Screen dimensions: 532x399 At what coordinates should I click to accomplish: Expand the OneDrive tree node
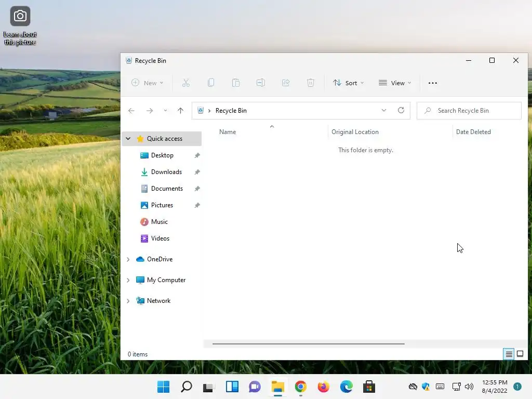(128, 259)
